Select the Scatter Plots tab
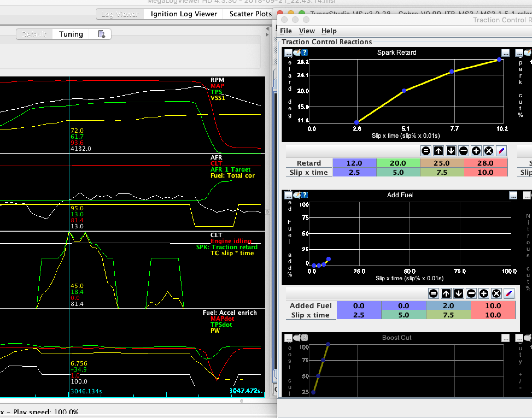 250,14
